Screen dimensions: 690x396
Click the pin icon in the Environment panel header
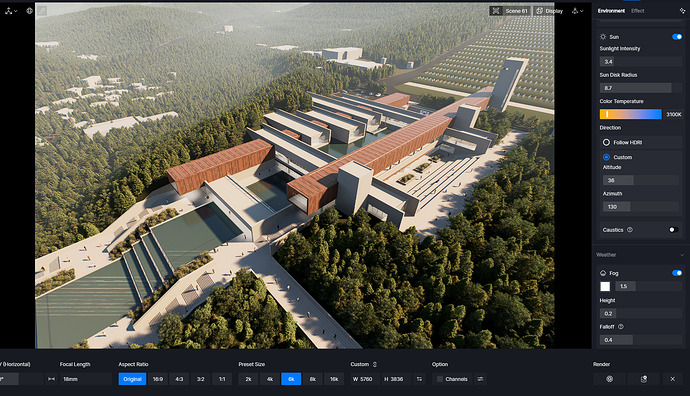point(682,11)
